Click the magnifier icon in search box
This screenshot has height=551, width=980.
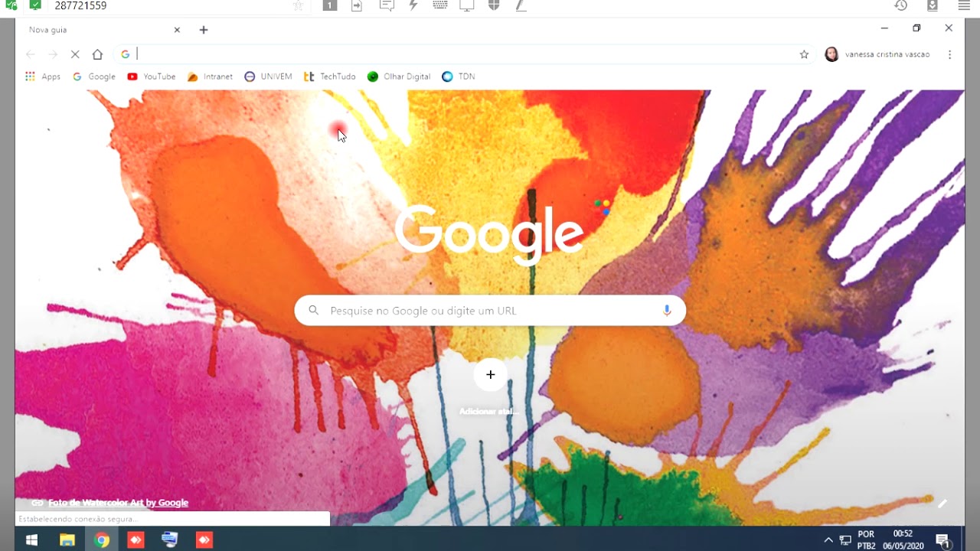[313, 311]
